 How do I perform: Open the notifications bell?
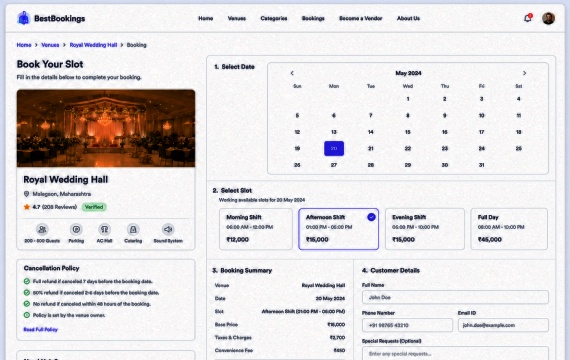[x=527, y=18]
